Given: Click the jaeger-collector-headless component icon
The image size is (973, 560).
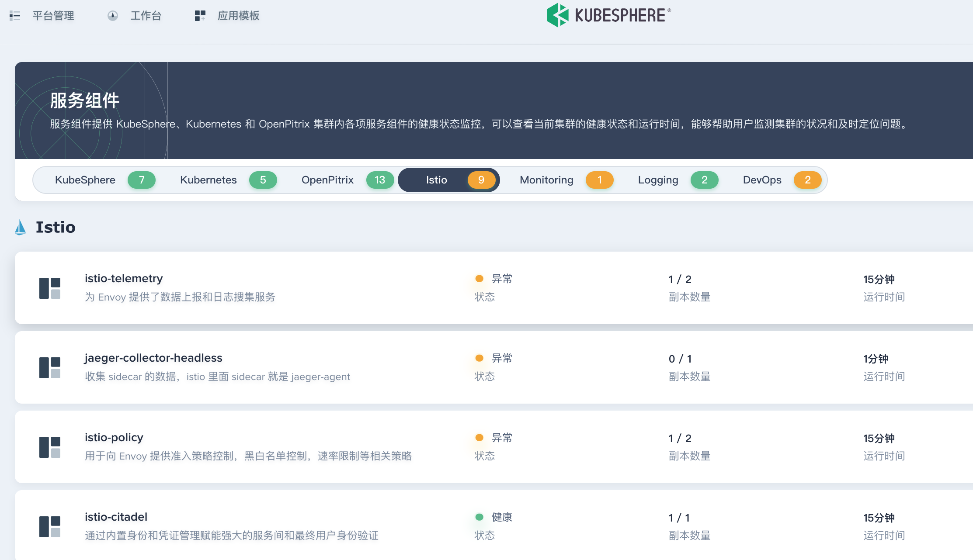Looking at the screenshot, I should [x=50, y=368].
